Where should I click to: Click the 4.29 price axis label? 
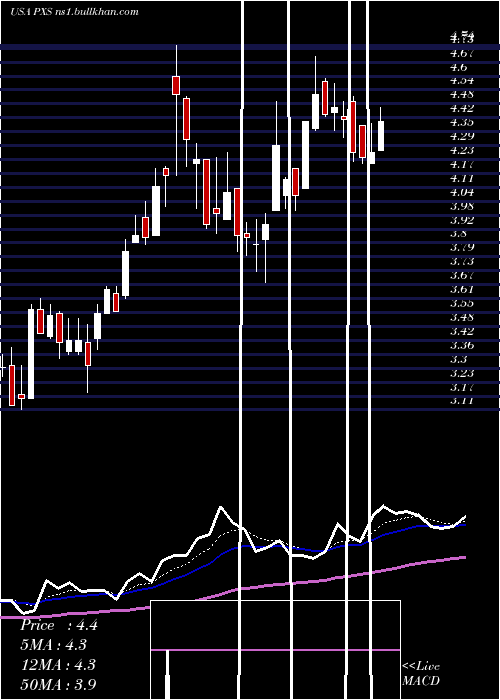coord(462,136)
